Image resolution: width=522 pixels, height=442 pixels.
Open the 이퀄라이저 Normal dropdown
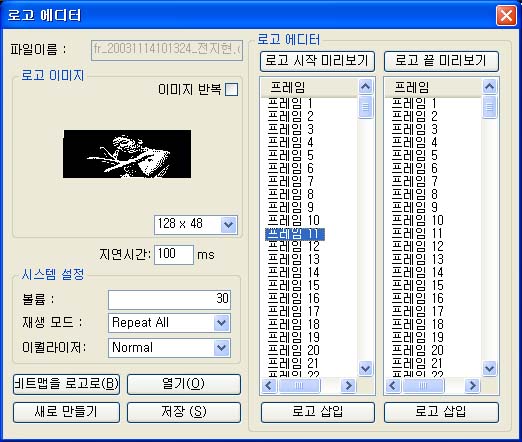[221, 348]
